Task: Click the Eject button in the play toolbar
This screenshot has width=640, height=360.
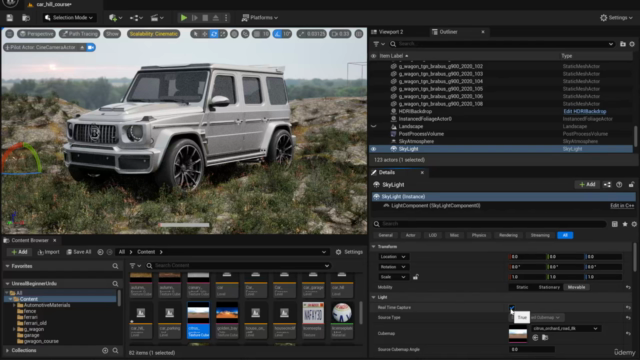Action: [216, 18]
